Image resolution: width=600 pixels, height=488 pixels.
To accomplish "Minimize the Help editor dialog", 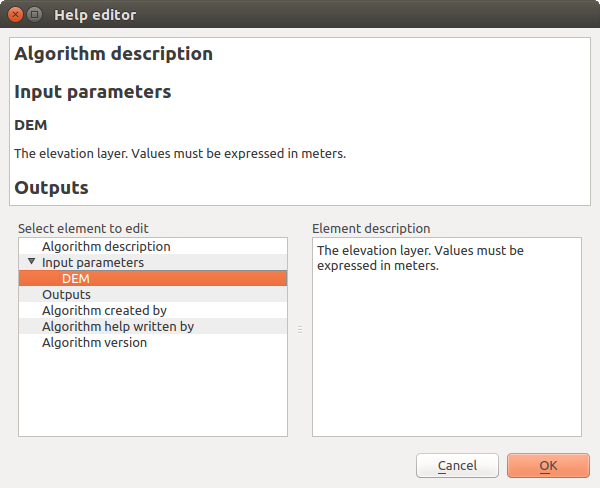I will coord(35,15).
